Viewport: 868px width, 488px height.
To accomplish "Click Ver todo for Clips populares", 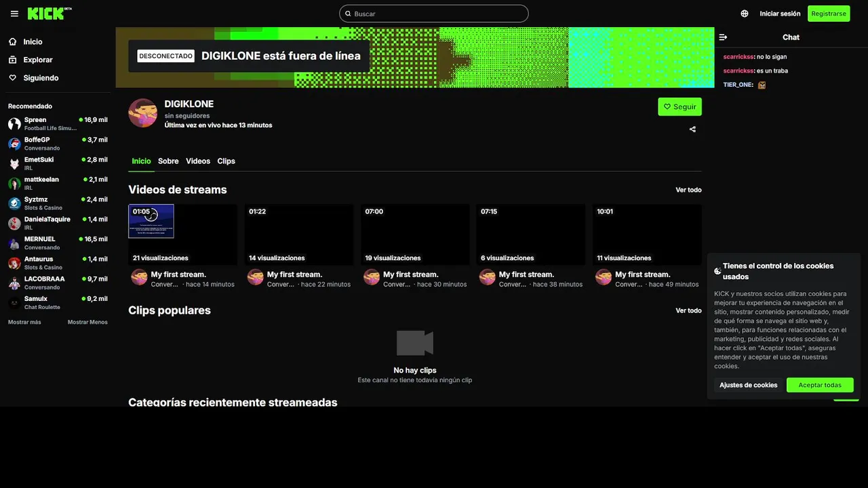I will click(688, 310).
